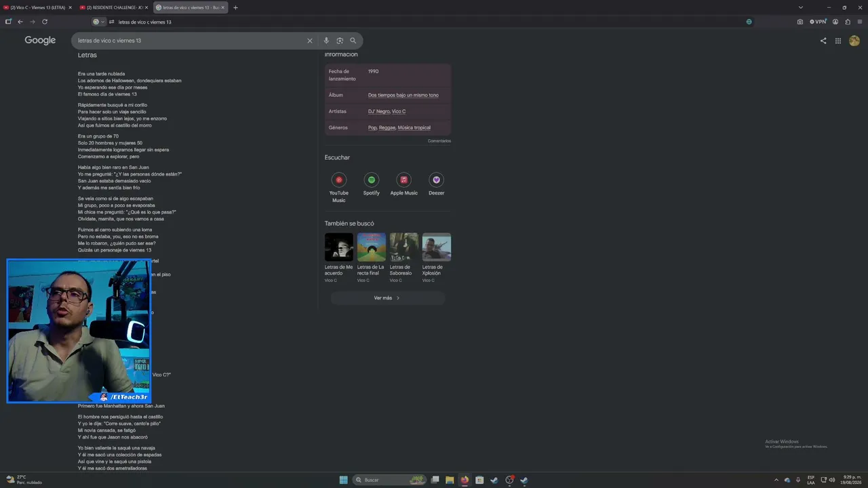This screenshot has height=488, width=868.
Task: Open the search engine selector dropdown
Action: click(x=98, y=22)
